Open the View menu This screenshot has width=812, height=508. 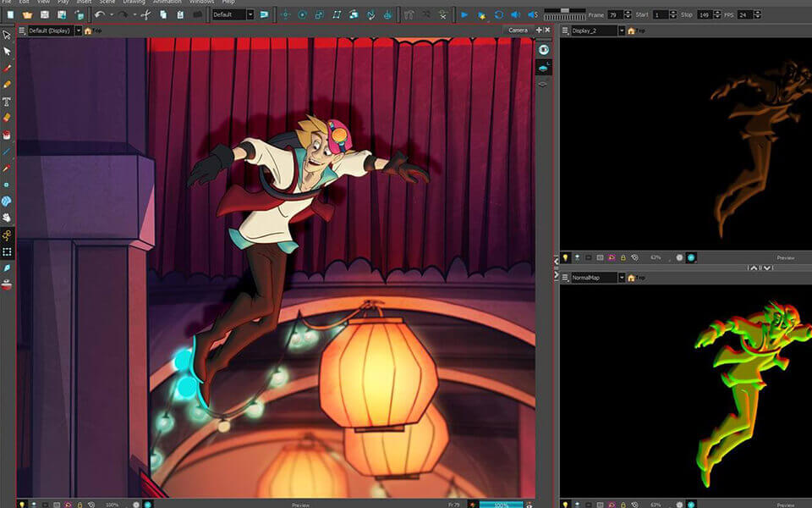[x=43, y=2]
